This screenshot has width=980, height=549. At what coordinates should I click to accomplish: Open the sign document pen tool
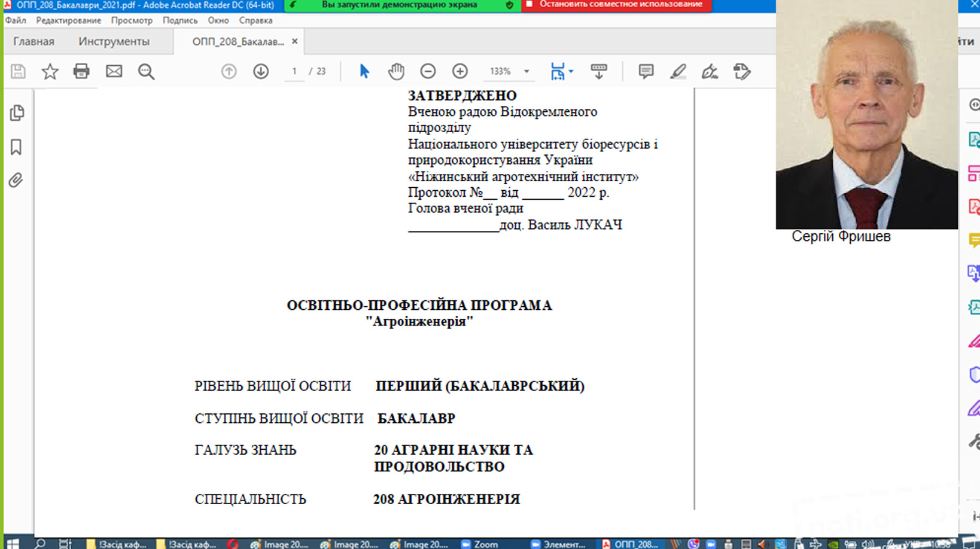(710, 72)
